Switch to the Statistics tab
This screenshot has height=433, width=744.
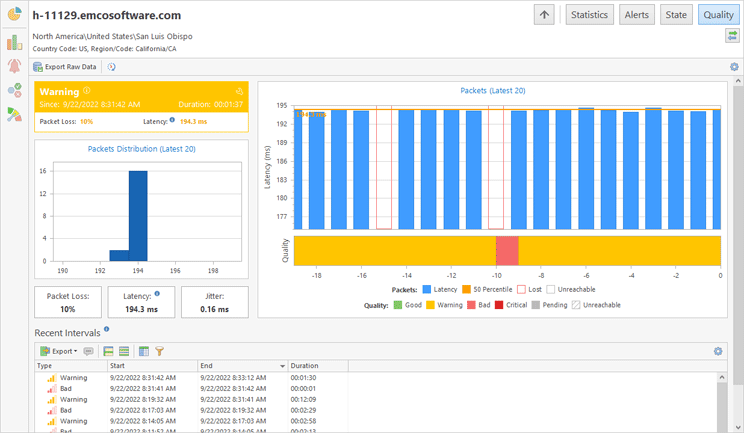point(589,15)
